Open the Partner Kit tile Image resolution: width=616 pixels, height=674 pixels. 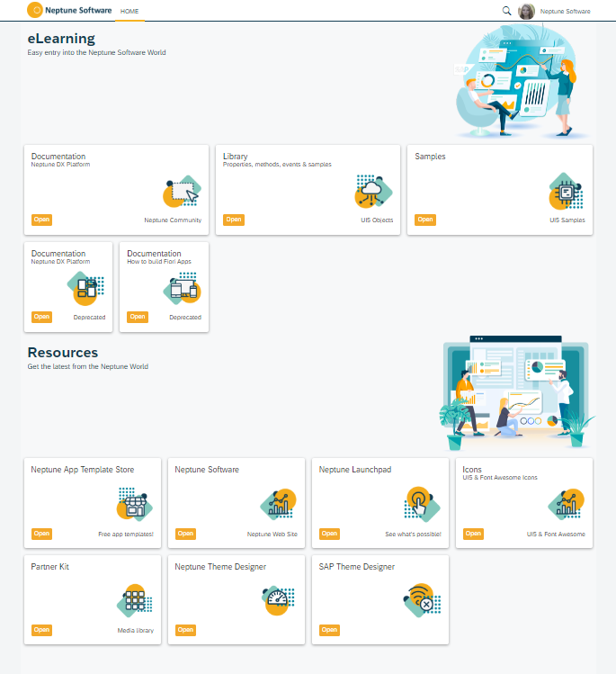(41, 630)
